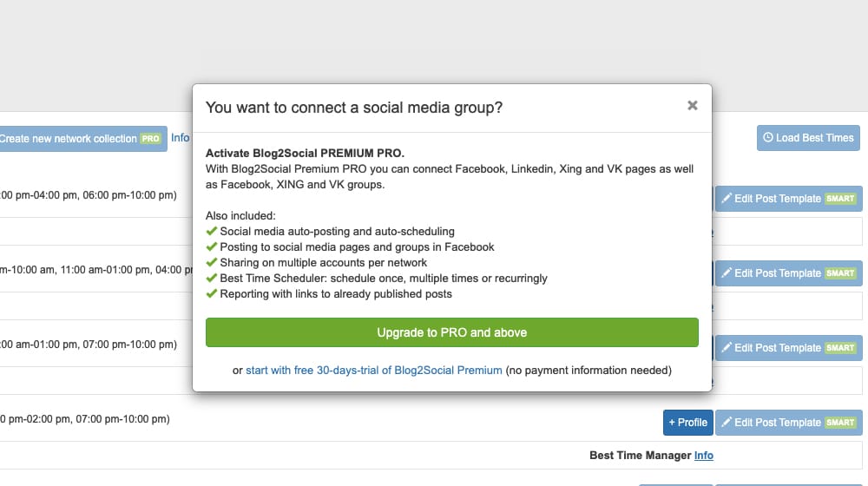
Task: Click '(no payment information needed)' text
Action: (589, 371)
